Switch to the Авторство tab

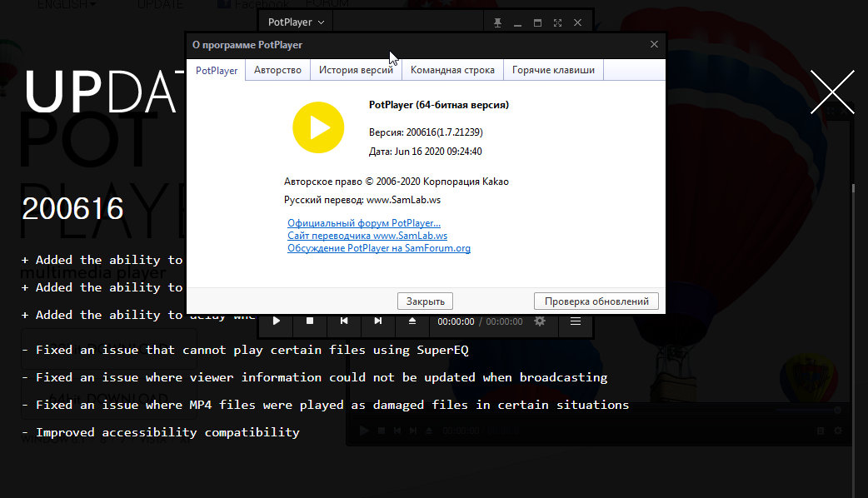point(277,70)
